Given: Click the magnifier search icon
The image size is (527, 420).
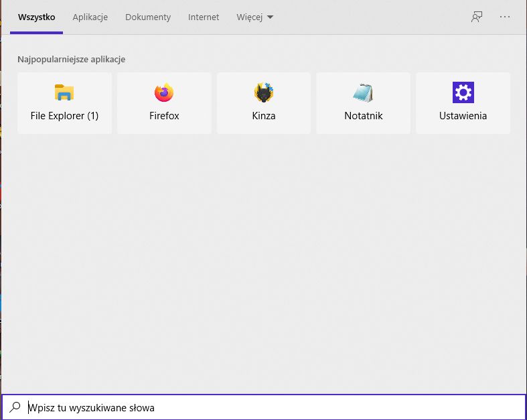Looking at the screenshot, I should click(x=15, y=407).
